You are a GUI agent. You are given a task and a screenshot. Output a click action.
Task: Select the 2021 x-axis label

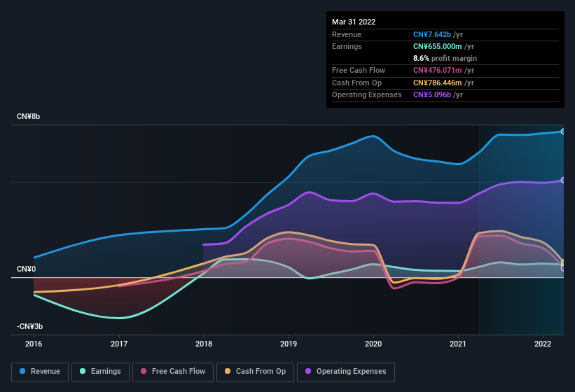pos(458,344)
